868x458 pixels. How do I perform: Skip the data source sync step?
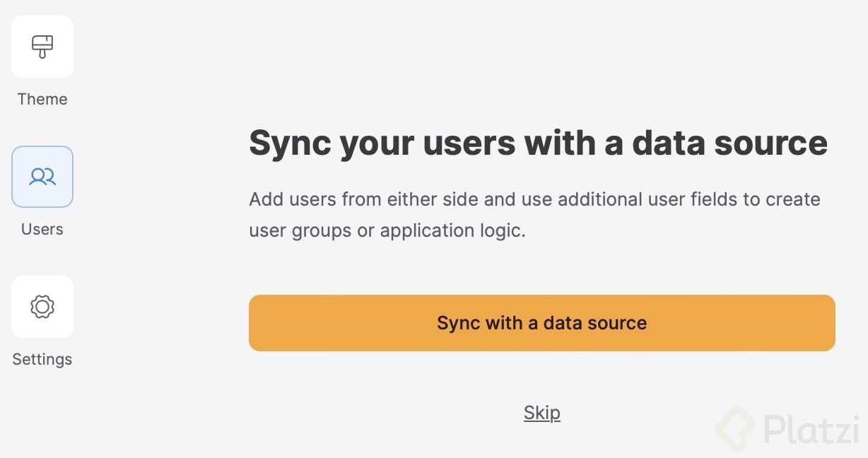click(x=542, y=413)
